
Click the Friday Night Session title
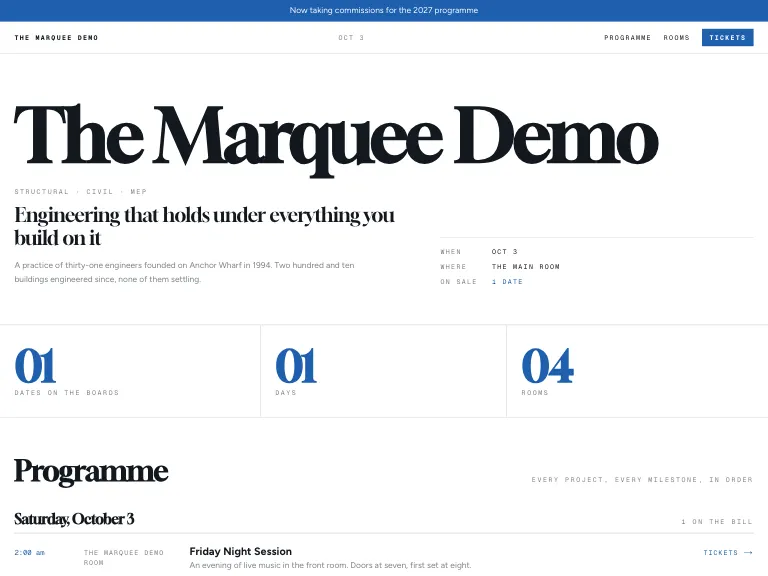pyautogui.click(x=240, y=552)
